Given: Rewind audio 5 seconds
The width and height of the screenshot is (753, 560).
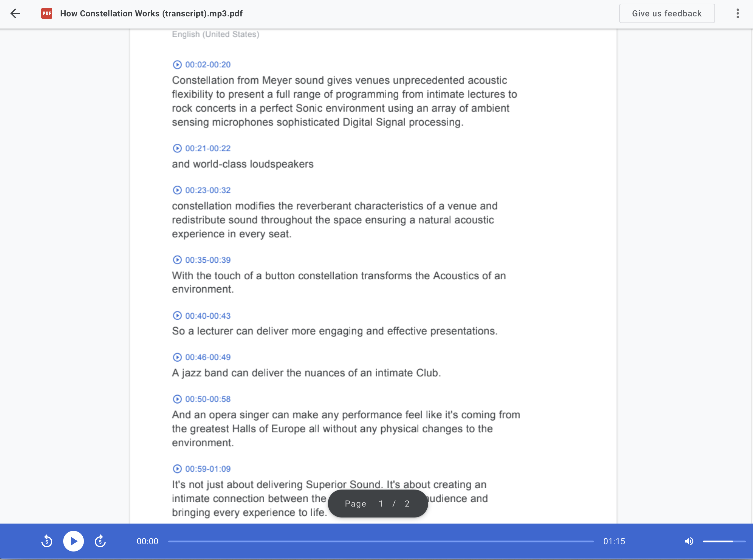Looking at the screenshot, I should coord(47,541).
